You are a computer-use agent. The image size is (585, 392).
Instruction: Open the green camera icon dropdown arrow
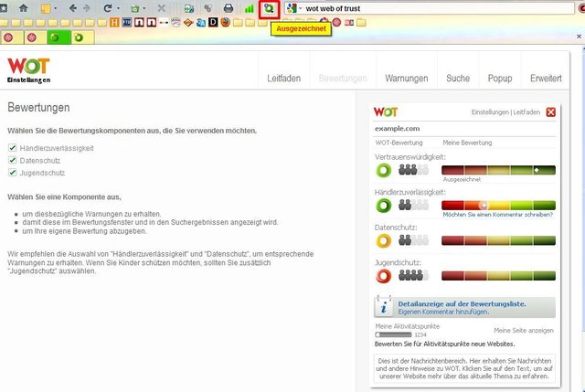[144, 8]
